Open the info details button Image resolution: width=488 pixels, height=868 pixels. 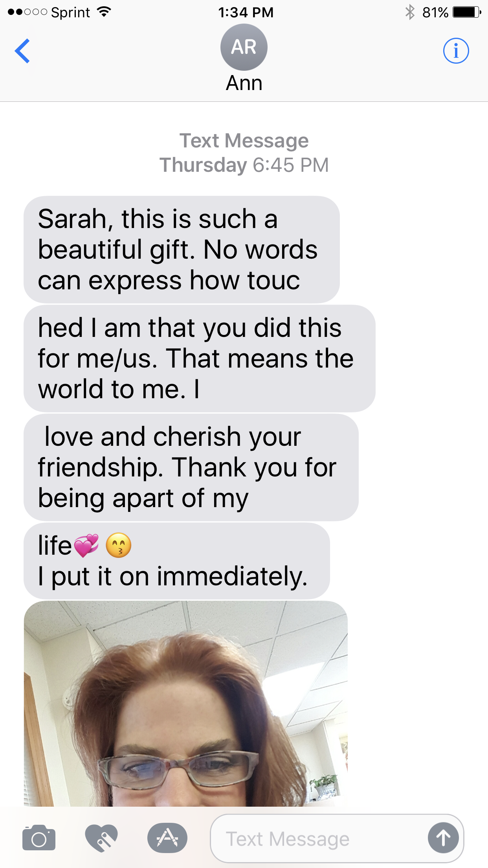click(x=456, y=51)
